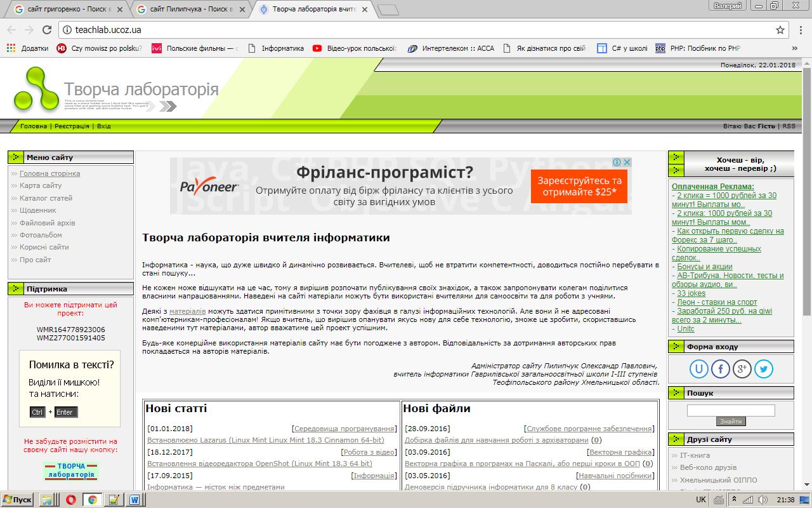
Task: Open 'Леон - ставки на спорт' link
Action: click(x=717, y=302)
